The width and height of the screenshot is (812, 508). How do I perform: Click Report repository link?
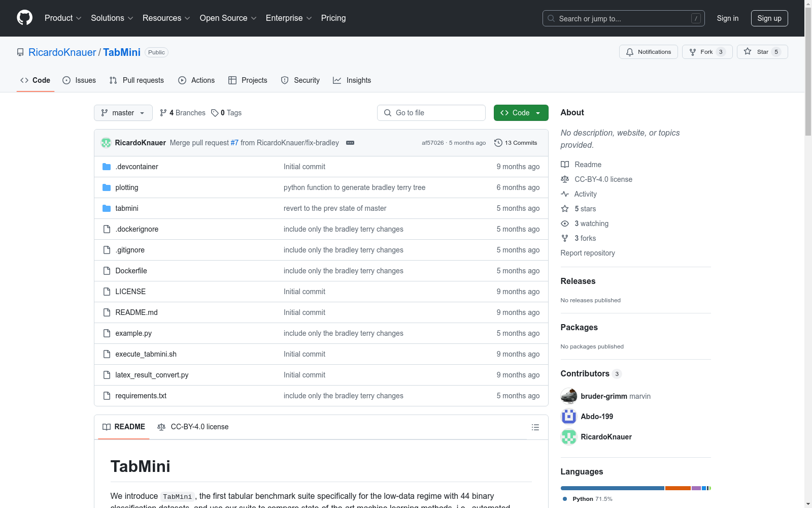[588, 253]
